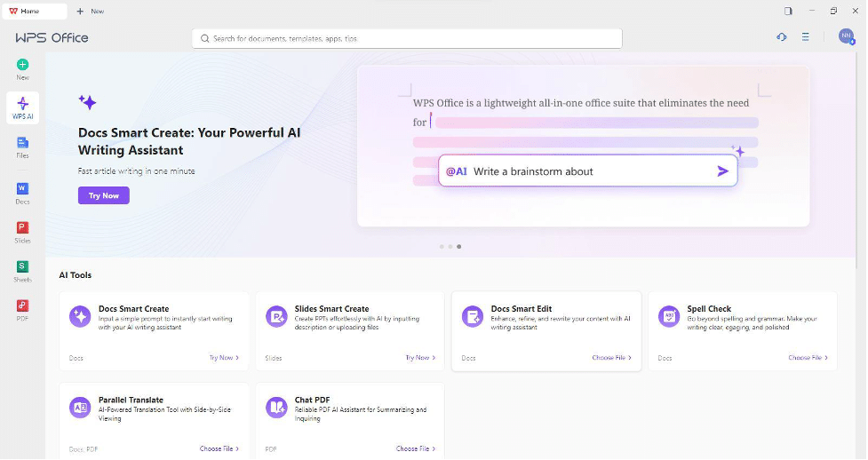Select the second banner carousel dot

point(450,246)
